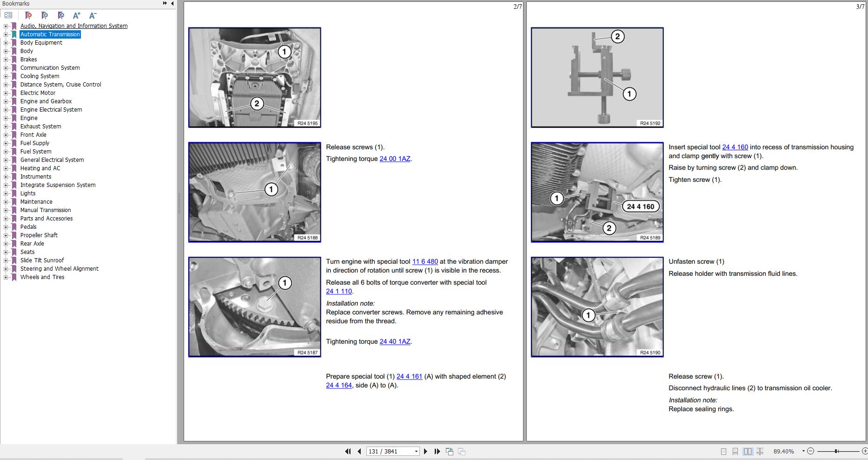Open tightening torque link 24 00 1AZ

coord(395,159)
